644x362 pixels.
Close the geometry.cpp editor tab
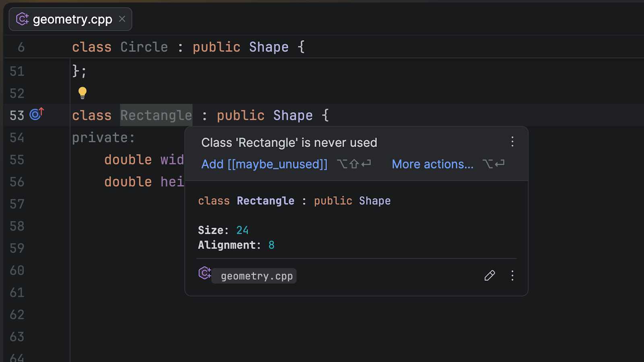click(122, 19)
